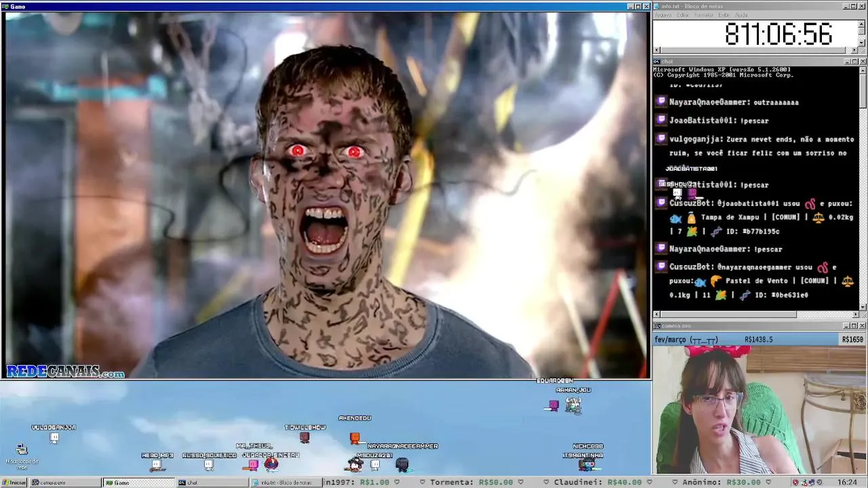Open the Iniciar start button
Screen dimensions: 868x488
click(x=14, y=483)
